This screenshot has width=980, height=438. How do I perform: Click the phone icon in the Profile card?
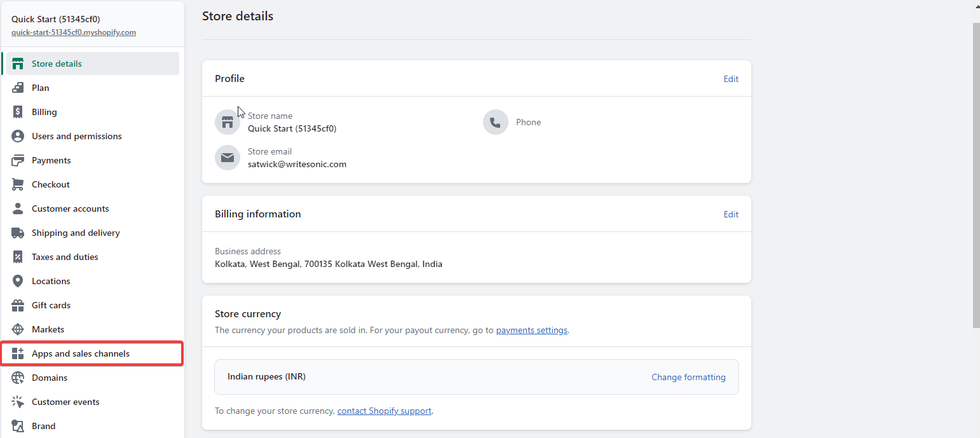496,122
